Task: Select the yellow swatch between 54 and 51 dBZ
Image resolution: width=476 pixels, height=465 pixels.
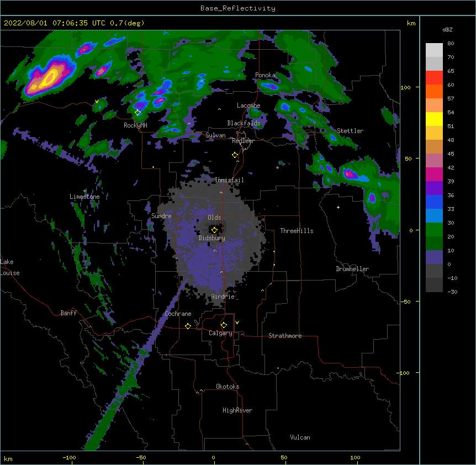Action: tap(434, 119)
